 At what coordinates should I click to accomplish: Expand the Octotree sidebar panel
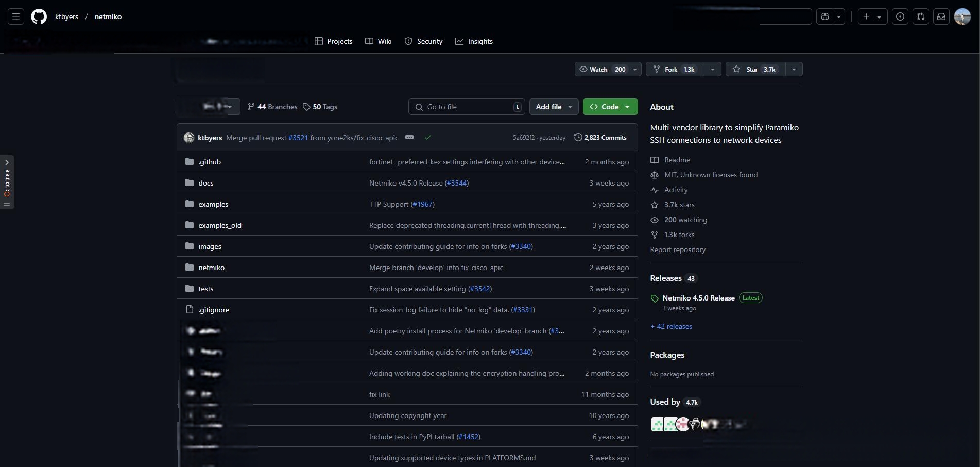7,182
